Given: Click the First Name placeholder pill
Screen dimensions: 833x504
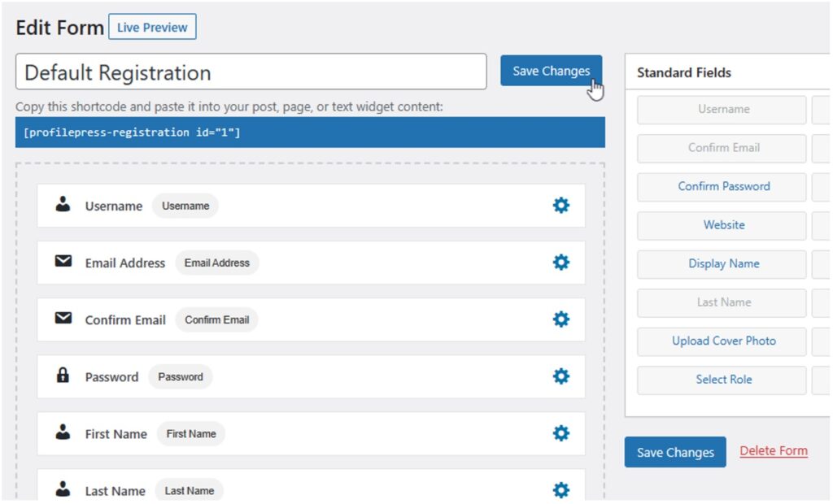Looking at the screenshot, I should [190, 434].
